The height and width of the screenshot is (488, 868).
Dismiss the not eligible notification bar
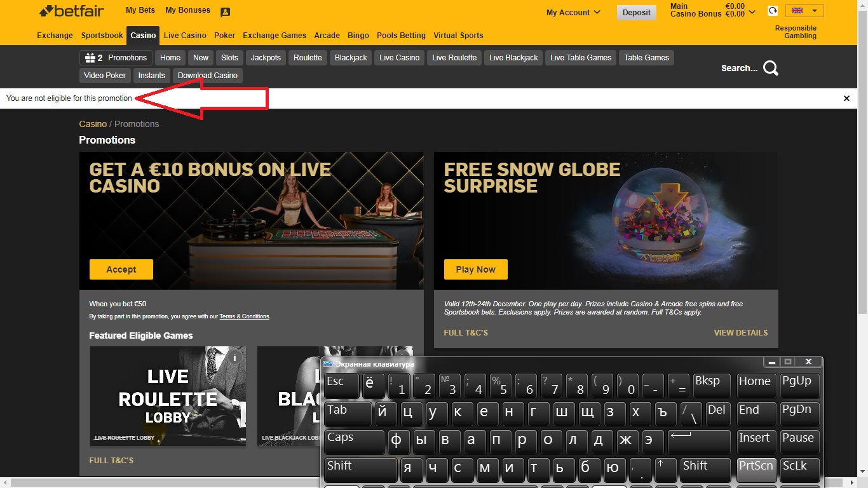pos(846,98)
